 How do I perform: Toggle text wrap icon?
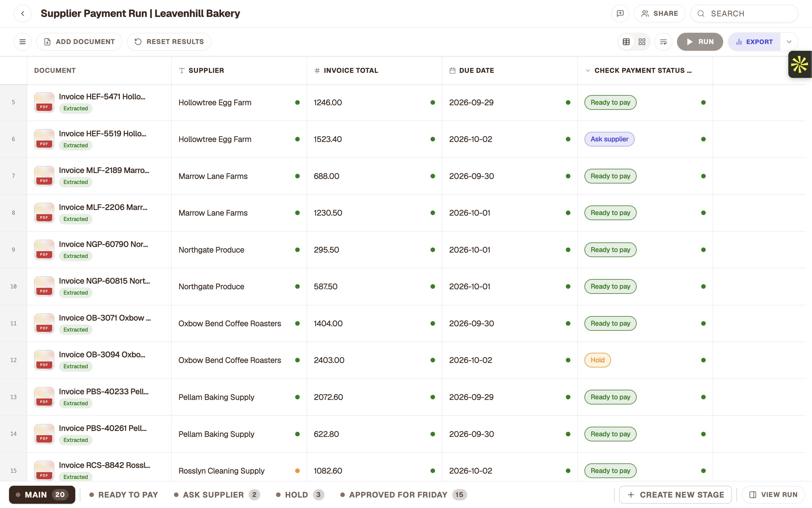(663, 42)
